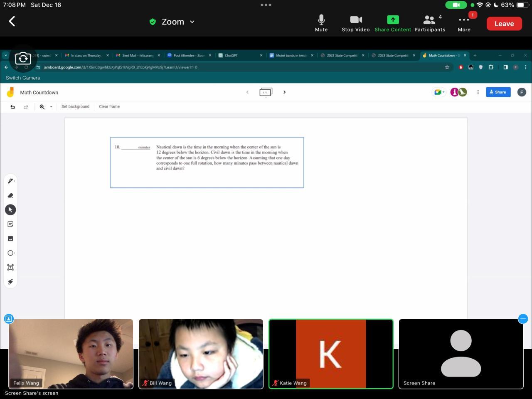Toggle Chrome's side panel icon
The width and height of the screenshot is (532, 399).
[x=505, y=67]
